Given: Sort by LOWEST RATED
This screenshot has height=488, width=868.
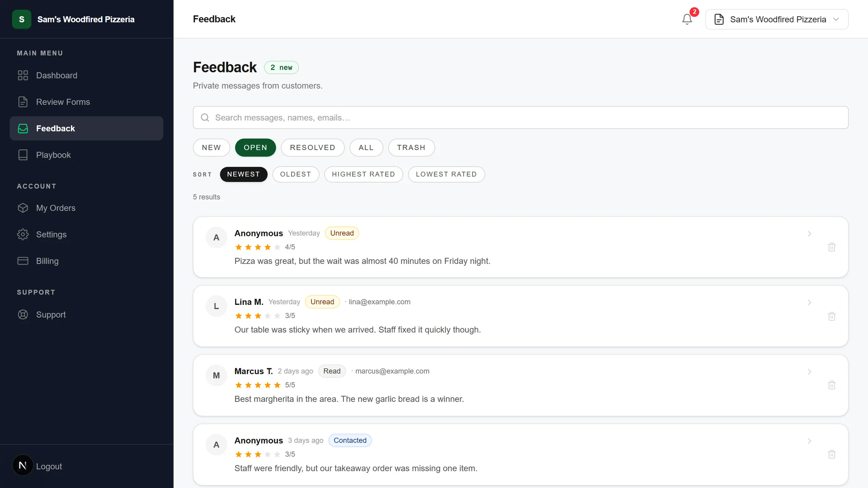Looking at the screenshot, I should (x=446, y=174).
